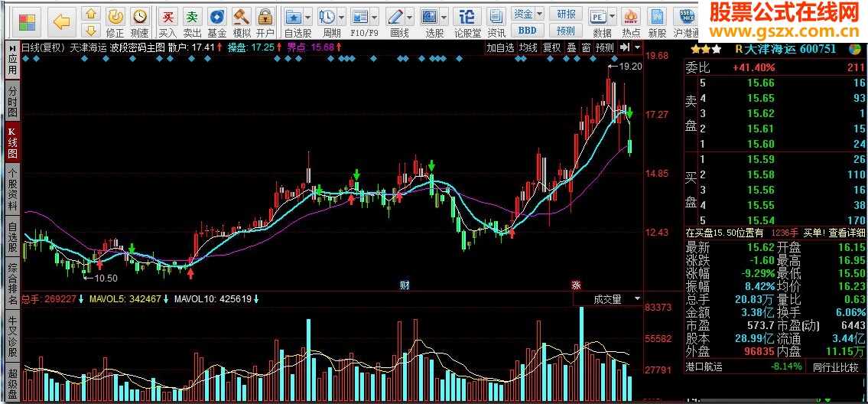Image resolution: width=868 pixels, height=404 pixels.
Task: Switch to the 分时图 sidebar tab
Action: pos(12,101)
